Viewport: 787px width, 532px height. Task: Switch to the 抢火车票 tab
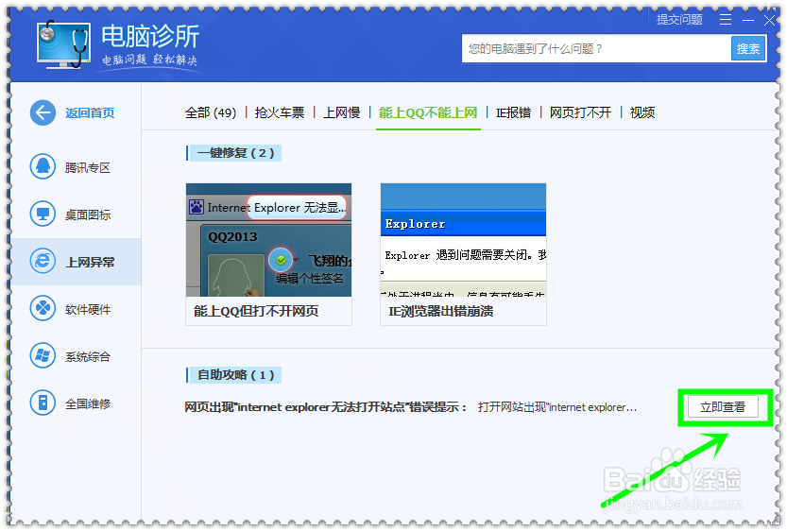(280, 112)
